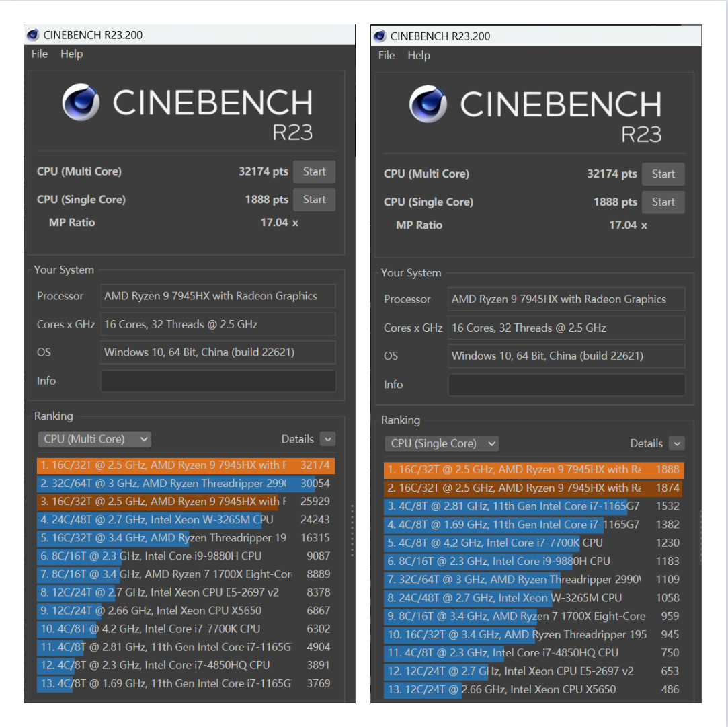Image resolution: width=728 pixels, height=727 pixels.
Task: Click Info input field in right window
Action: [567, 385]
